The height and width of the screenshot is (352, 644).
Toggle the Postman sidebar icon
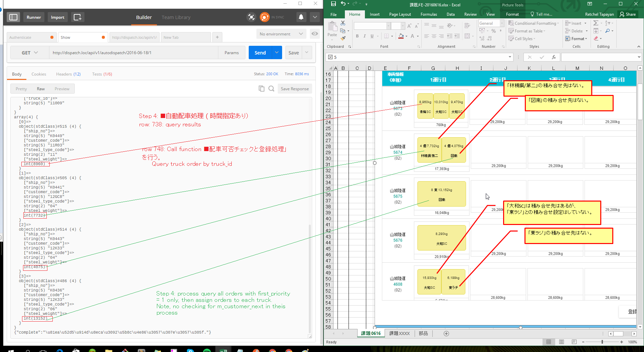[13, 17]
